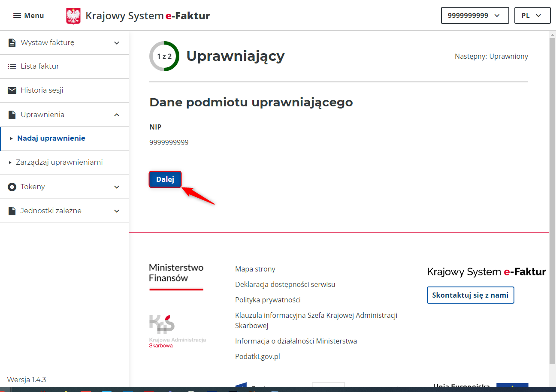Open the 9999999999 account dropdown
This screenshot has height=392, width=556.
475,15
